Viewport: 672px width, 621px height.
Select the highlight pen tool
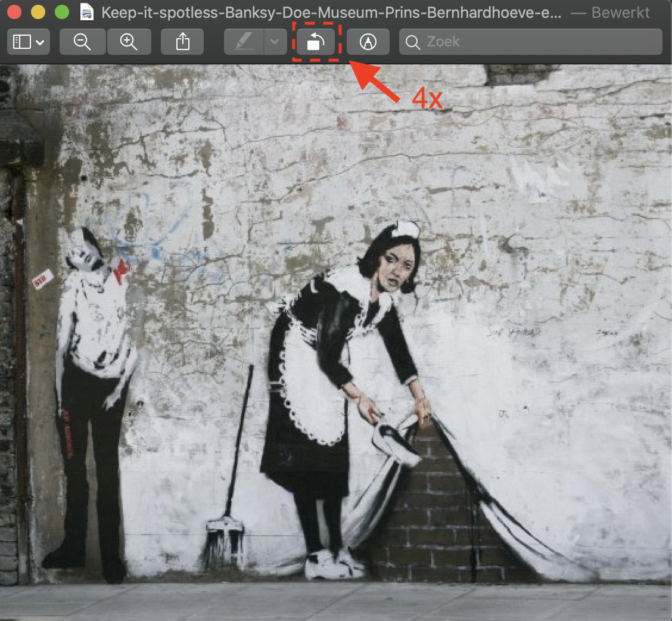pos(244,42)
